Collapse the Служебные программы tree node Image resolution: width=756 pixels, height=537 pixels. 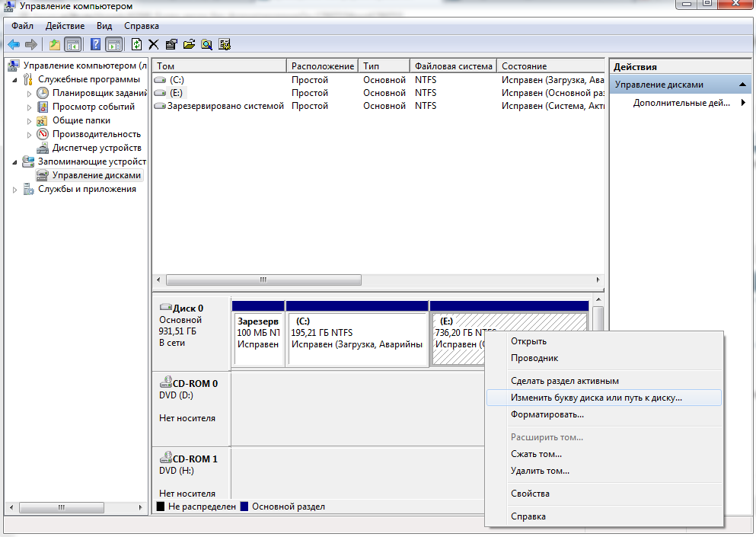coord(15,80)
